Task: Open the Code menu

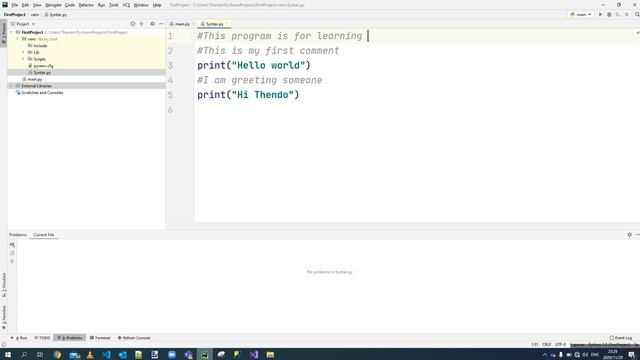Action: [70, 5]
